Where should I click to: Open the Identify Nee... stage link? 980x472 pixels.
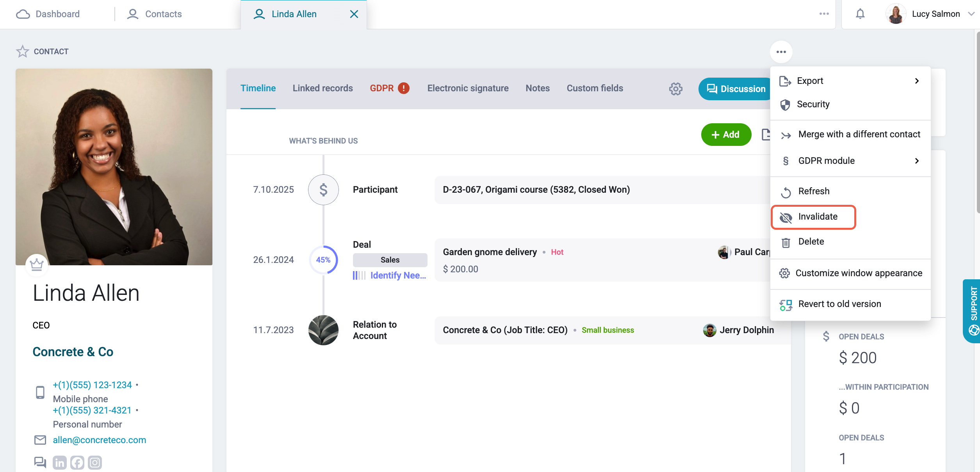398,275
